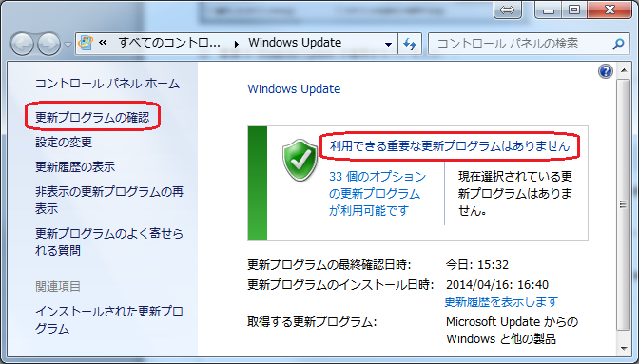Viewport: 639px width, 364px height.
Task: Close the Windows Update window
Action: (610, 10)
